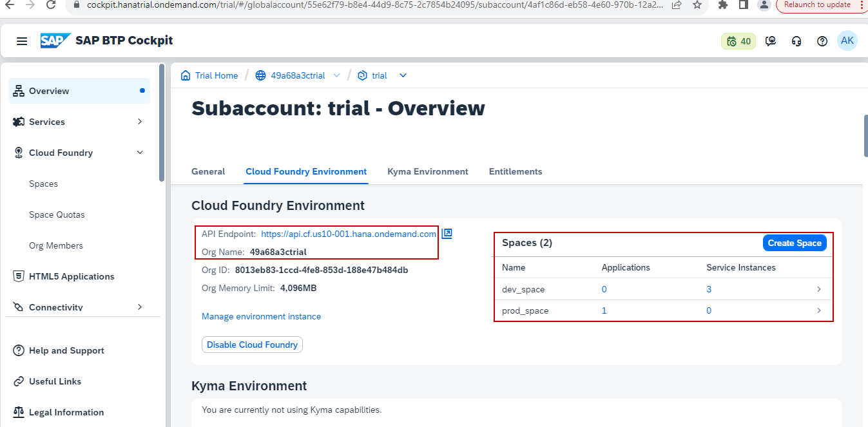Screen dimensions: 868x427
Task: Open the dev_space applications count 0
Action: (x=604, y=289)
